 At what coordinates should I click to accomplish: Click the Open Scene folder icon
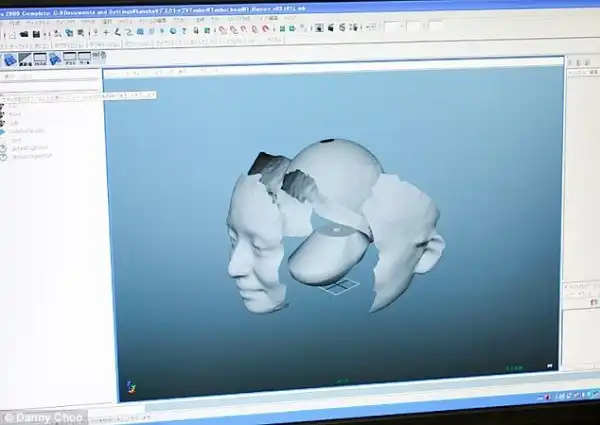pyautogui.click(x=22, y=34)
